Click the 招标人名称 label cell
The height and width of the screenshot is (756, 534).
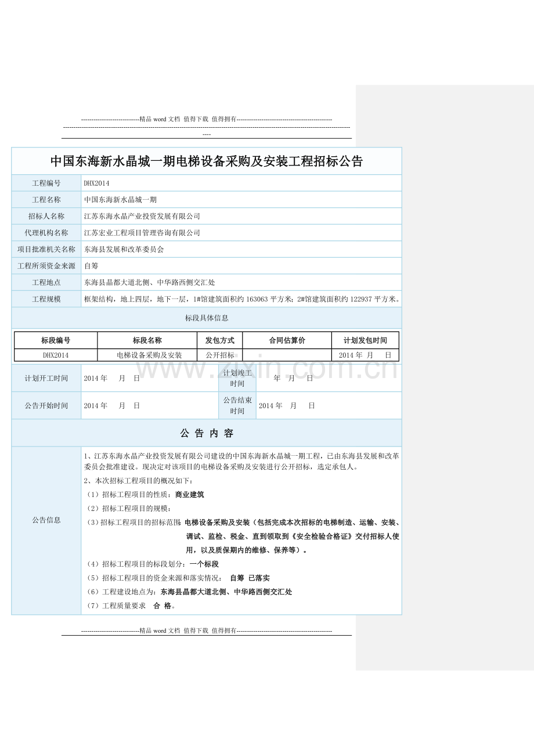pos(46,216)
